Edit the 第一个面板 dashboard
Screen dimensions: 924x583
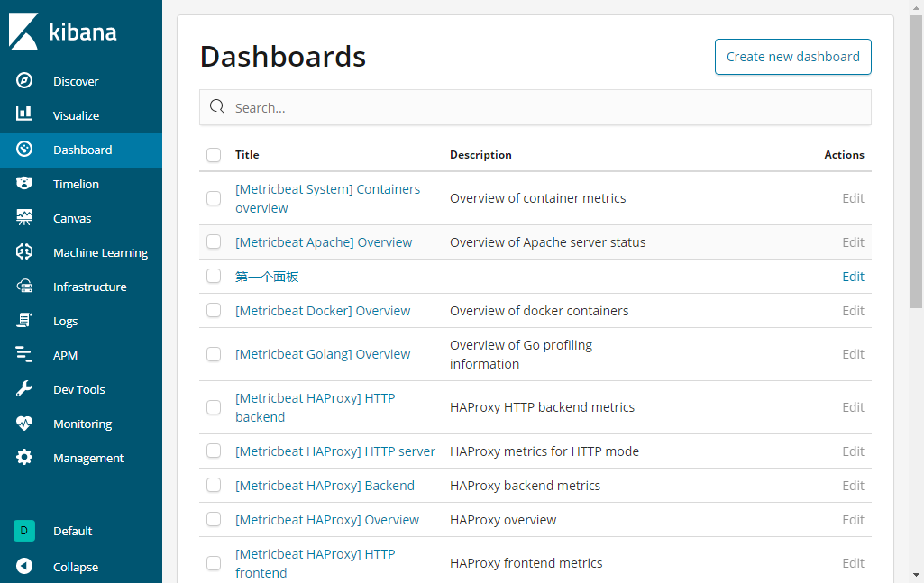853,277
